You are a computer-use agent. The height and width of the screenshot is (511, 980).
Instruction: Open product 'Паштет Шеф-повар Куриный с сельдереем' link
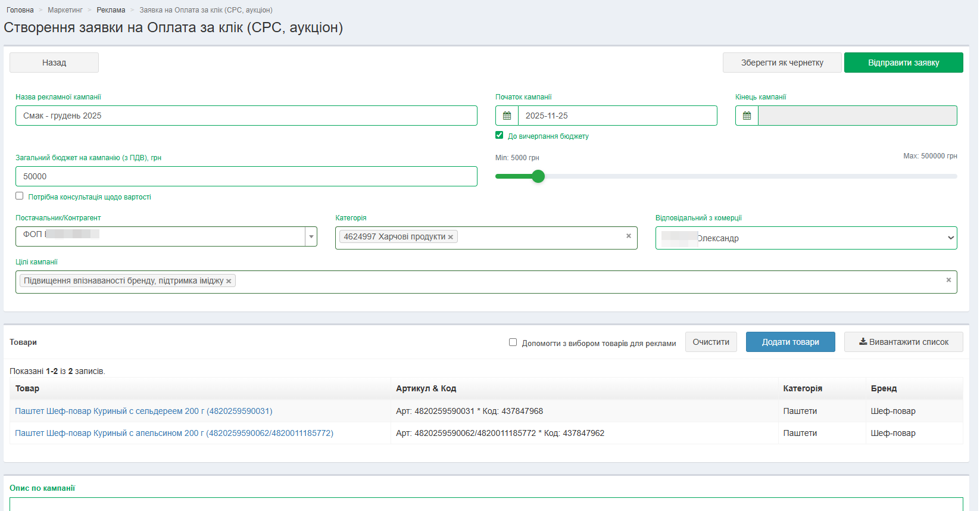[x=143, y=411]
